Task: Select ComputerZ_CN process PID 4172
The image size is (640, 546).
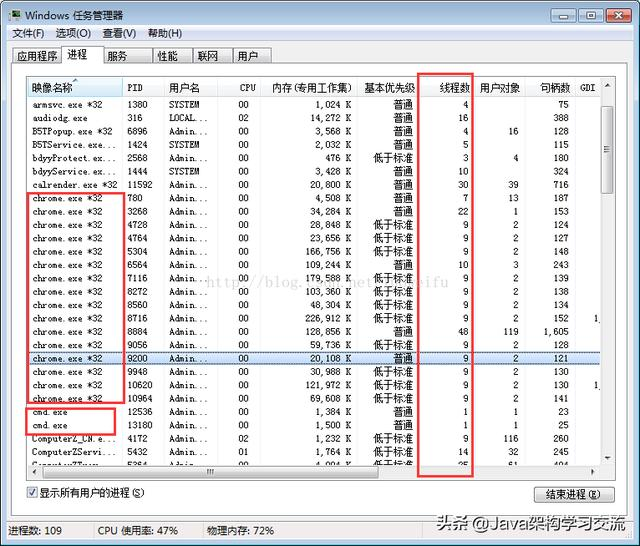Action: [314, 438]
